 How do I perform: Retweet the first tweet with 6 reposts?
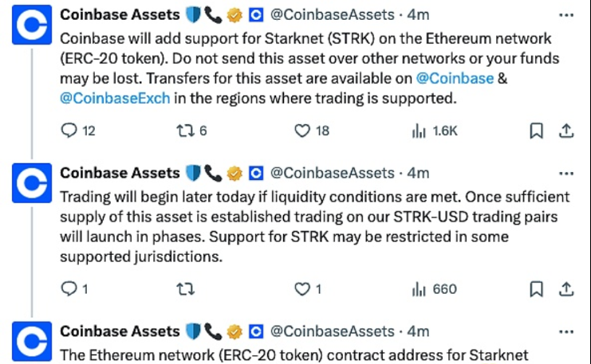pyautogui.click(x=186, y=131)
